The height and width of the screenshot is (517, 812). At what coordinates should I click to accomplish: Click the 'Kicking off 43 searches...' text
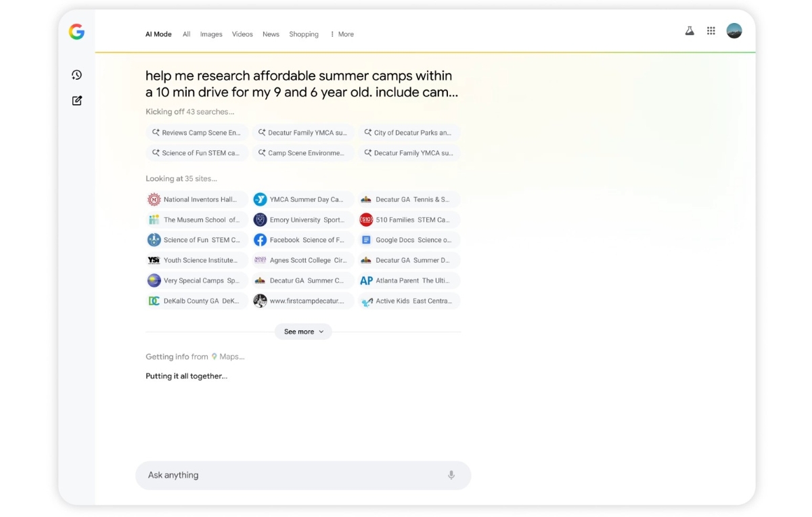point(190,112)
